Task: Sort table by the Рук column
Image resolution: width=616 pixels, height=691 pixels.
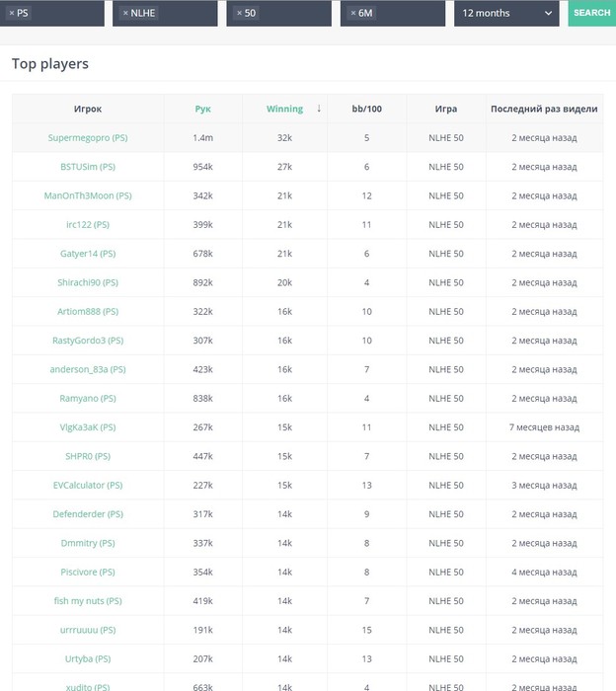Action: (x=202, y=109)
